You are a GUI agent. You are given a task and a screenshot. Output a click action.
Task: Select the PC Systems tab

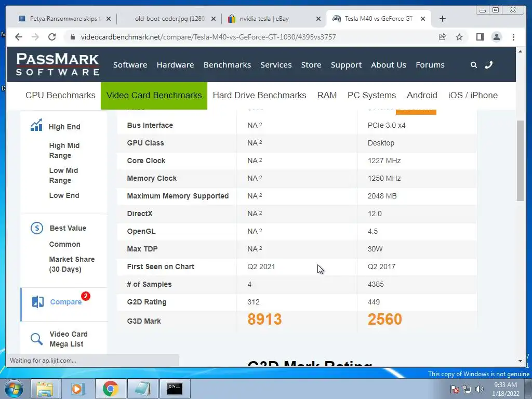coord(371,96)
